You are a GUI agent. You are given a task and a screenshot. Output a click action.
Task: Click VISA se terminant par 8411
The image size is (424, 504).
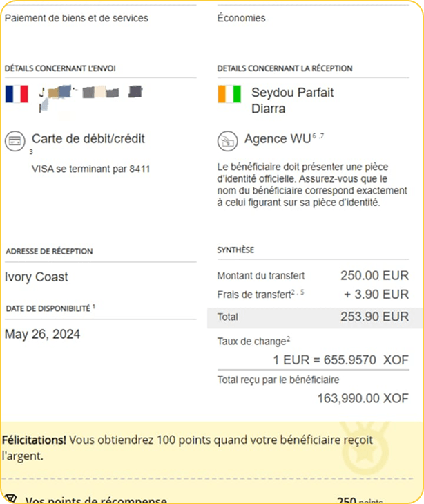pos(91,169)
